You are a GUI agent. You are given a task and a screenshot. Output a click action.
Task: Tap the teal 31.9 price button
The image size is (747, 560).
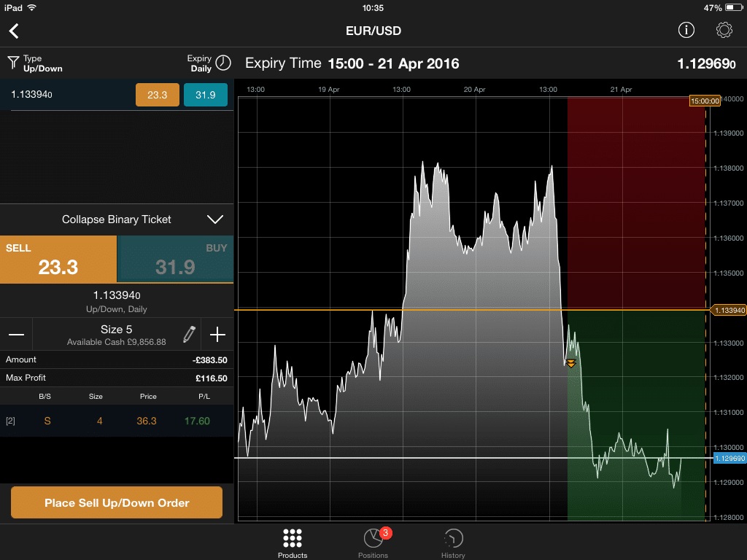tap(206, 95)
